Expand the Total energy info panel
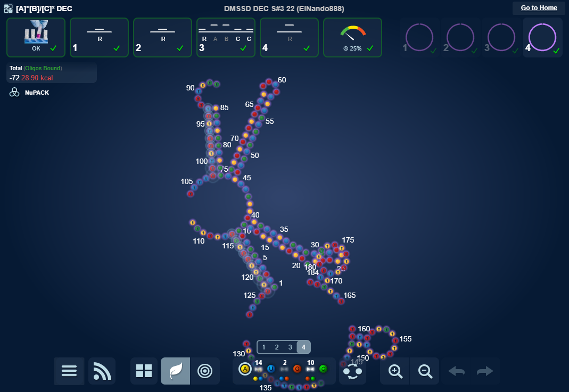569x392 pixels. [x=52, y=73]
